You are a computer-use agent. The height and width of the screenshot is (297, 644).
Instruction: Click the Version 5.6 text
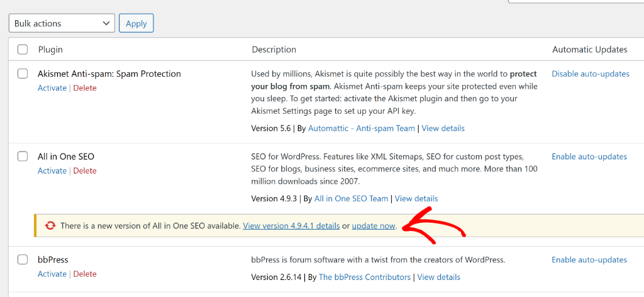point(271,128)
